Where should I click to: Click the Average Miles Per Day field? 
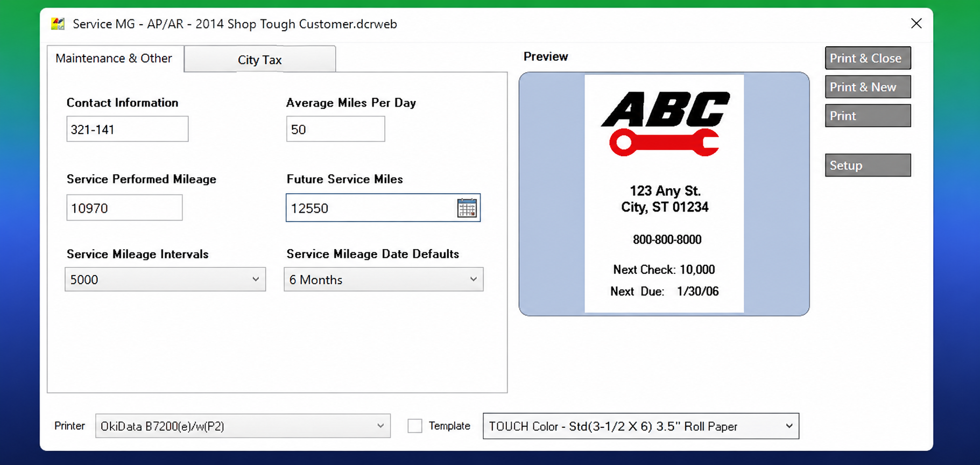pos(335,129)
